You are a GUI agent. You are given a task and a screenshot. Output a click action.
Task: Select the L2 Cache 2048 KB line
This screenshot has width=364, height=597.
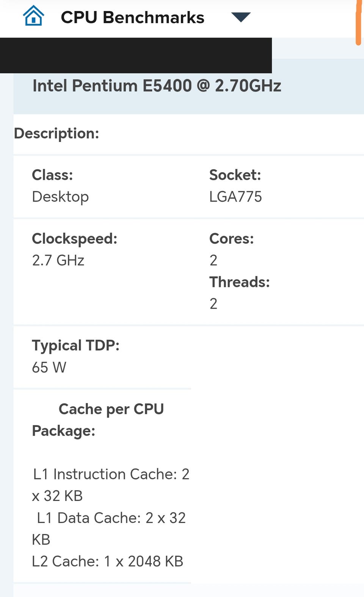[x=107, y=561]
